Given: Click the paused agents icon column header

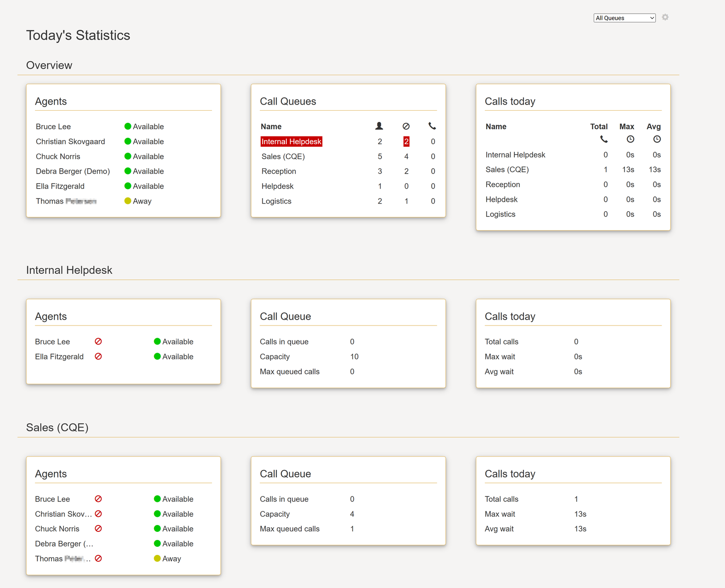Looking at the screenshot, I should pyautogui.click(x=406, y=126).
